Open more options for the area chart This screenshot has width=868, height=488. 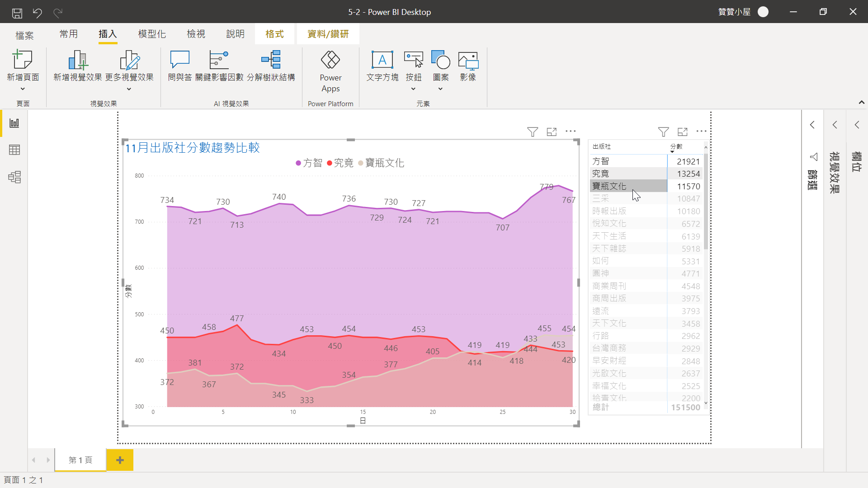[x=571, y=131]
